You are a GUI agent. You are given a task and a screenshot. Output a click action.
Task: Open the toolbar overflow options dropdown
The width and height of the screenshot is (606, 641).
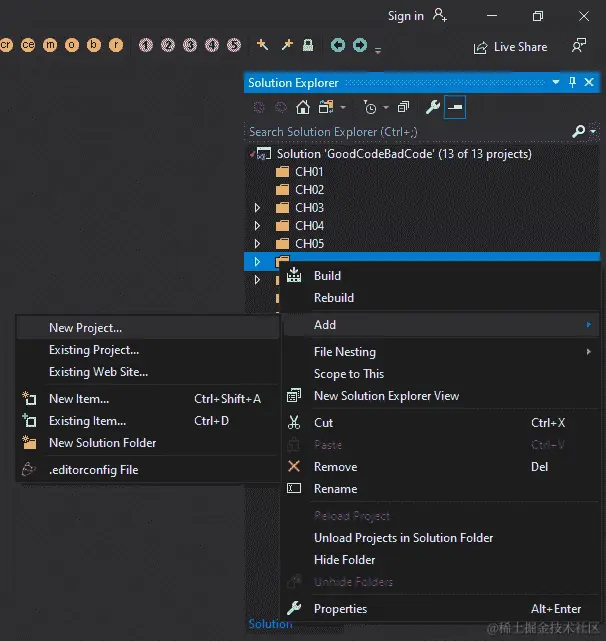378,51
